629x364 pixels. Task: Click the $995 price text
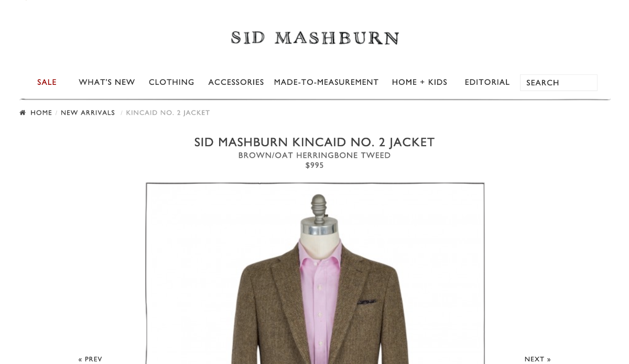click(314, 166)
